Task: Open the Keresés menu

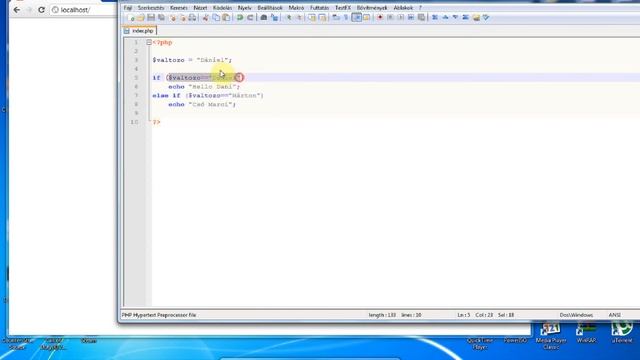Action: 179,8
